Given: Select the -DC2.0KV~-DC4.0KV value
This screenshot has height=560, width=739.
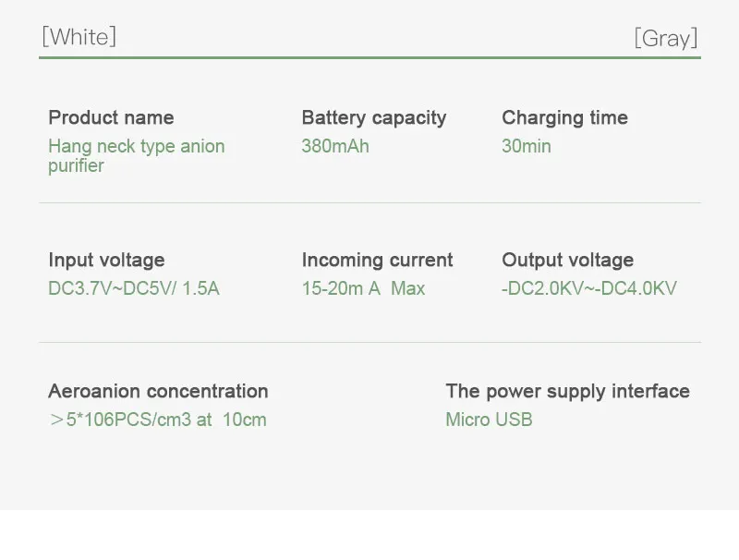Looking at the screenshot, I should point(588,288).
